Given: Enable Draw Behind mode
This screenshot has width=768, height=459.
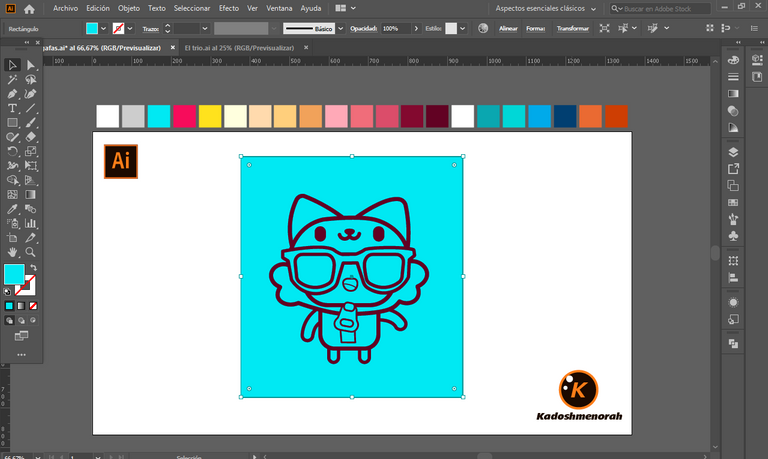Looking at the screenshot, I should coord(21,320).
